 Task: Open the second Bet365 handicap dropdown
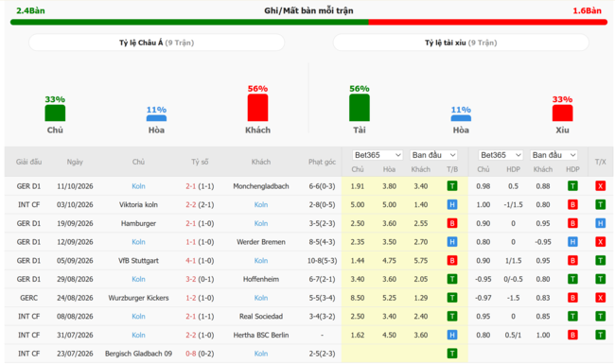501,155
